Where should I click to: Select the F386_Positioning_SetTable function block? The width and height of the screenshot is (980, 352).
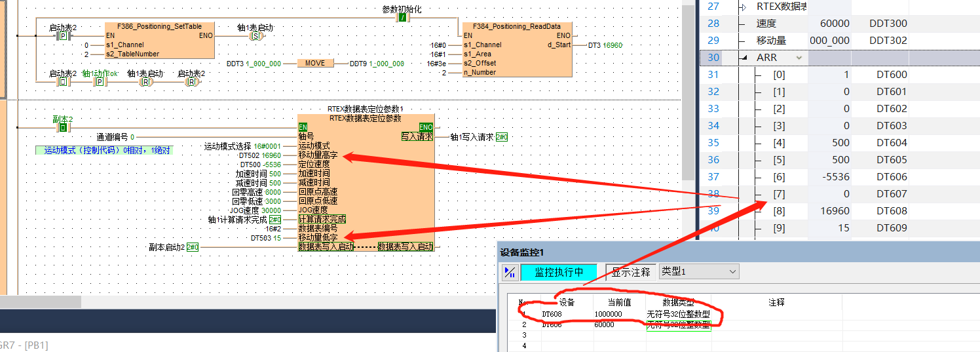pos(159,41)
